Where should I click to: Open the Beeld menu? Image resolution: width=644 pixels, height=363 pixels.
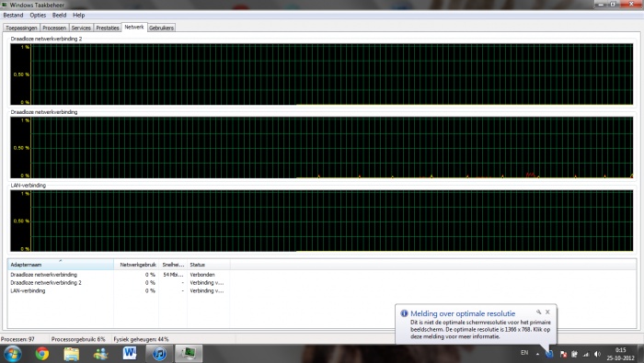59,16
